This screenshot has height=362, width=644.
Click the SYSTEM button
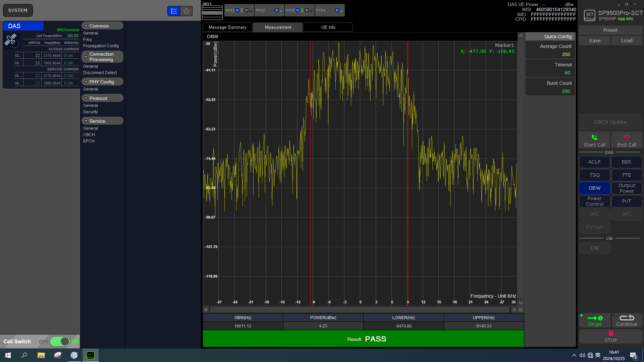tap(18, 10)
